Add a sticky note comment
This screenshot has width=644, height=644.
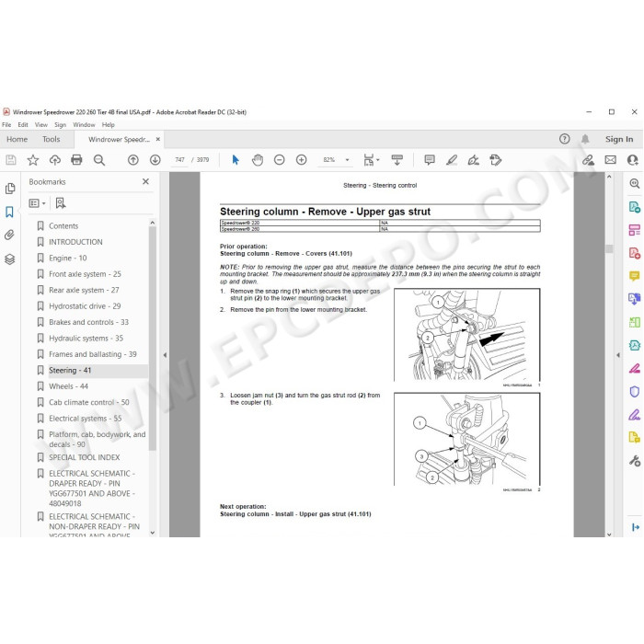pos(430,160)
